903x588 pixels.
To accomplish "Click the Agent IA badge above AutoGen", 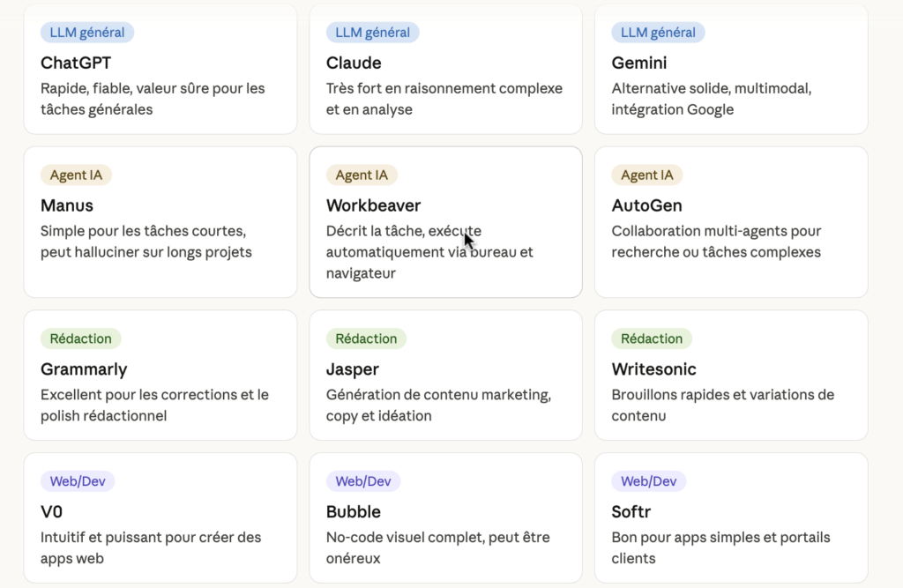I will [647, 175].
